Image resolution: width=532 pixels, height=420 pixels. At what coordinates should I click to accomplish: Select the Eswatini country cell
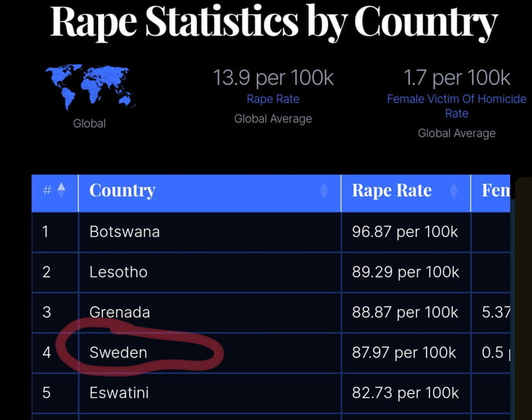tap(119, 393)
